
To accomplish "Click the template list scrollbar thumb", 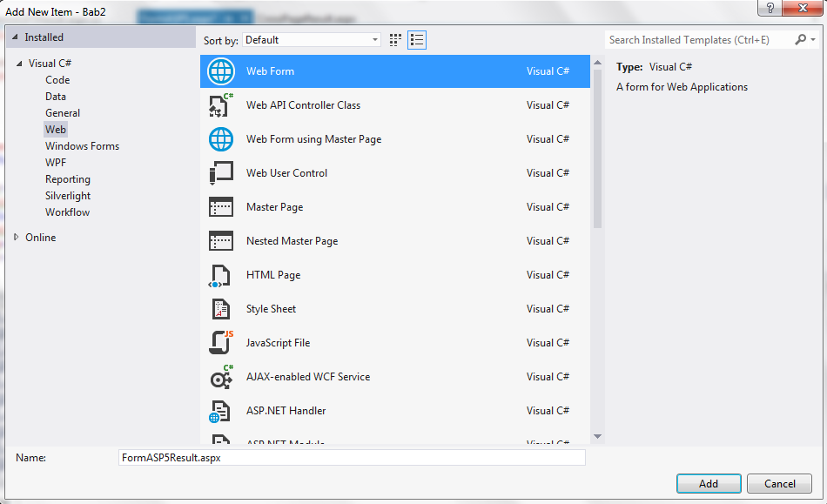I will (x=597, y=149).
